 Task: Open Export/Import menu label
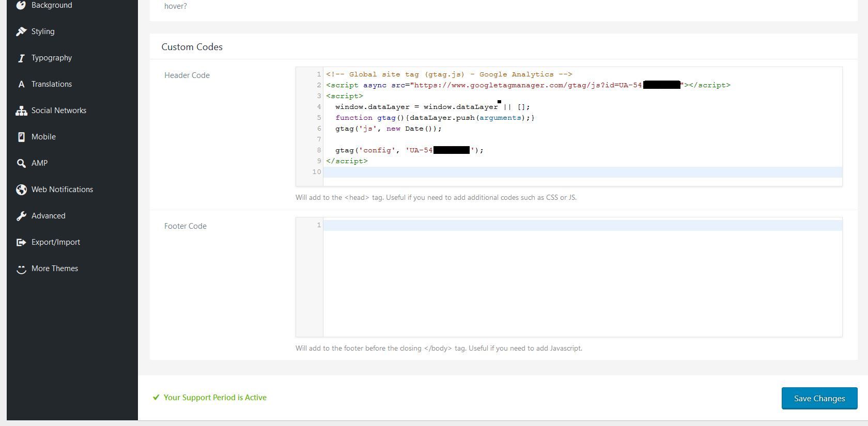(x=56, y=242)
